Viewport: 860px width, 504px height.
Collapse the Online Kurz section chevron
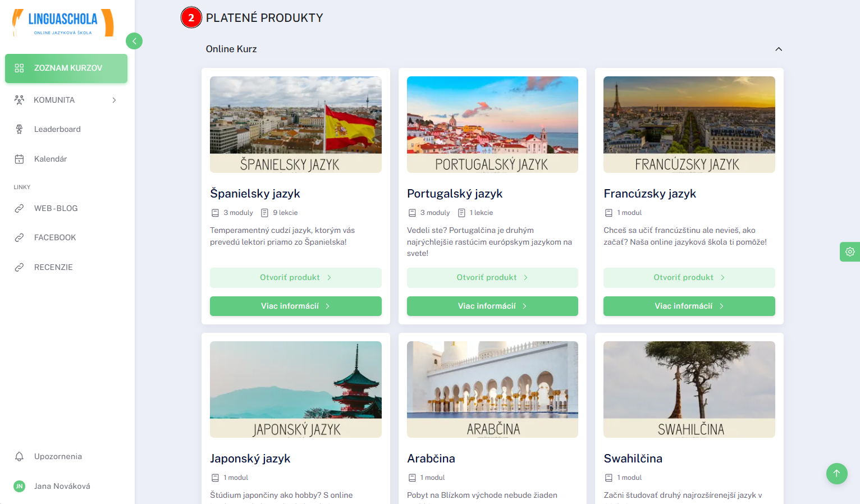tap(779, 49)
